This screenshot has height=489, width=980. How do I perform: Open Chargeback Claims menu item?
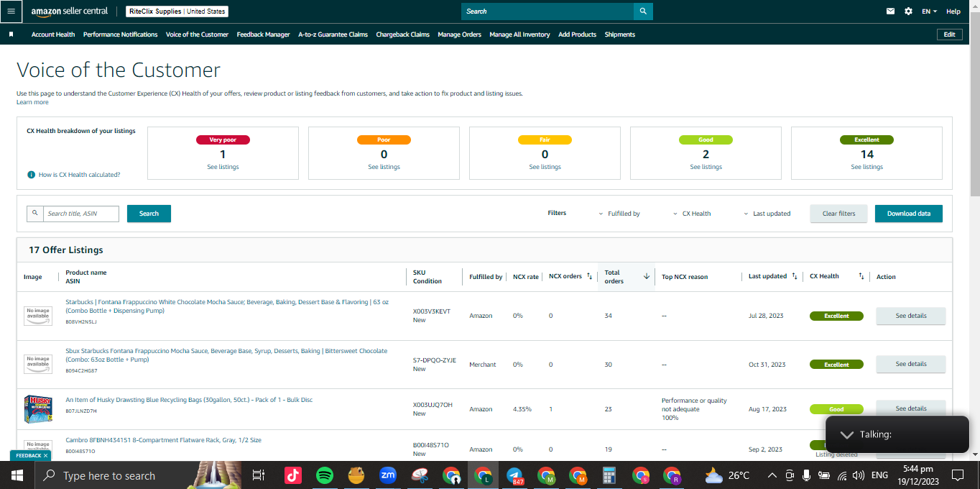pyautogui.click(x=403, y=35)
